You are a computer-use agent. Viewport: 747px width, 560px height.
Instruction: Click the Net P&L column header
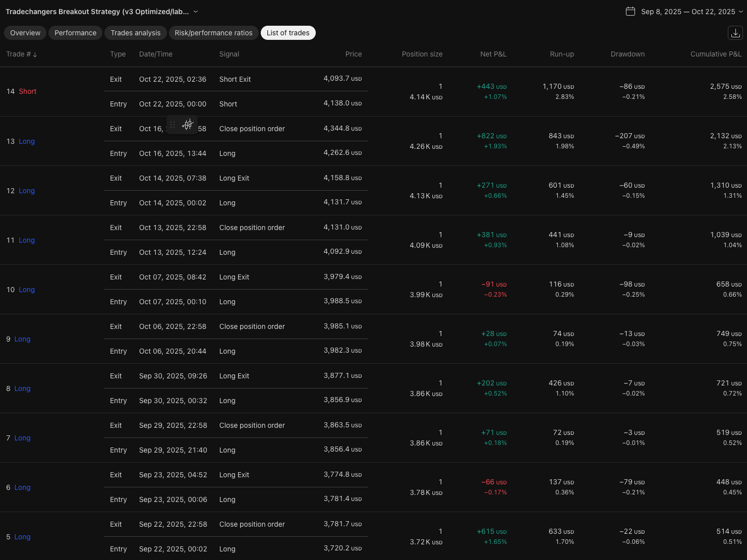coord(493,54)
